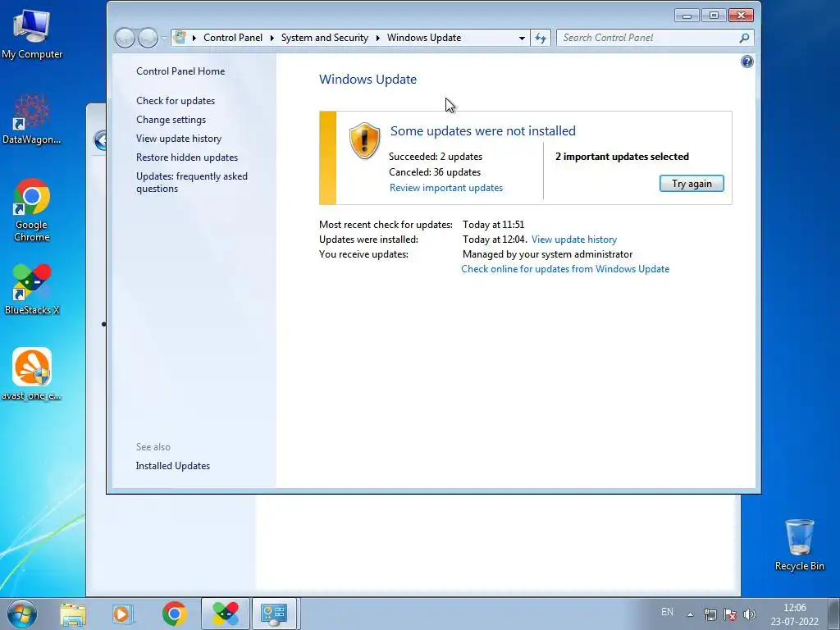Open Windows Explorer from taskbar
Screen dimensions: 840x630
pos(73,614)
